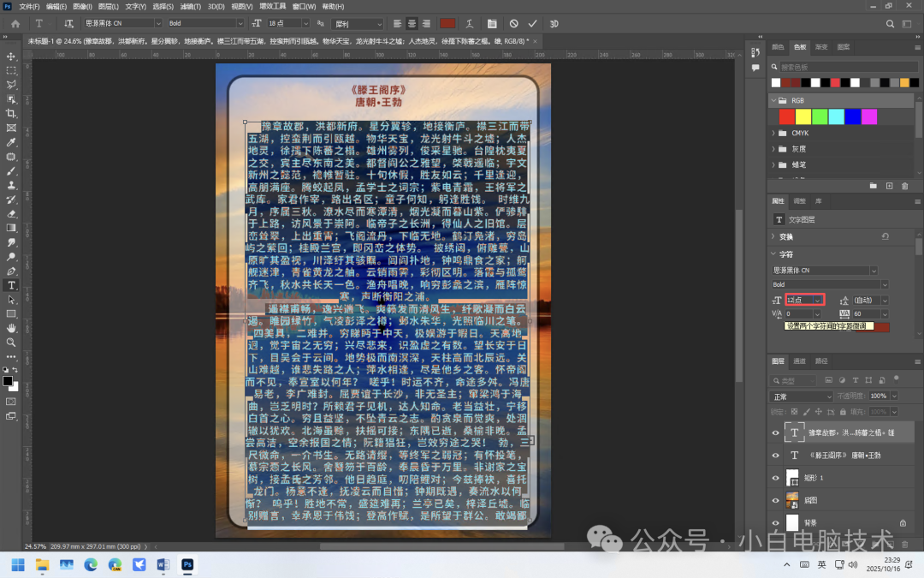The image size is (924, 578).
Task: Open the warp text dialog
Action: pyautogui.click(x=469, y=24)
